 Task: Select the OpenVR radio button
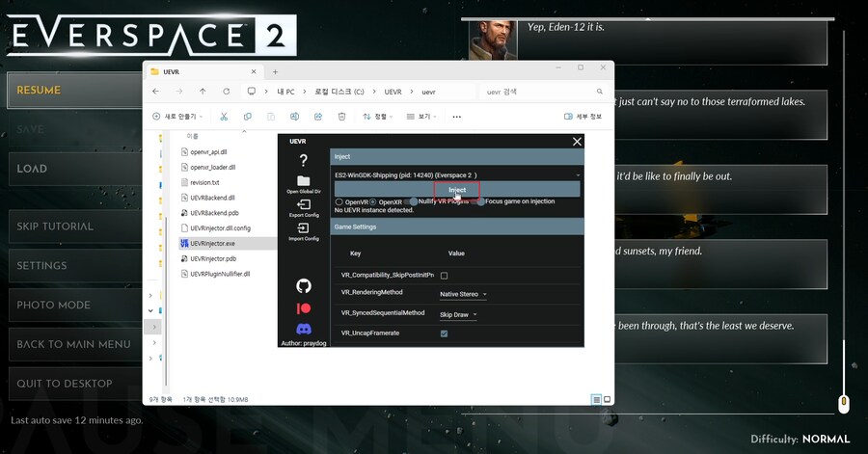pyautogui.click(x=339, y=201)
